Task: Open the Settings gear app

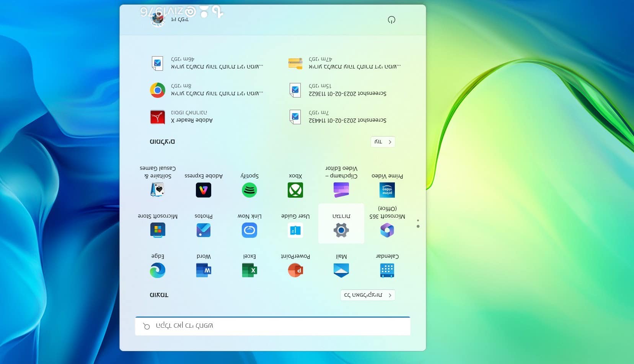Action: click(x=341, y=229)
